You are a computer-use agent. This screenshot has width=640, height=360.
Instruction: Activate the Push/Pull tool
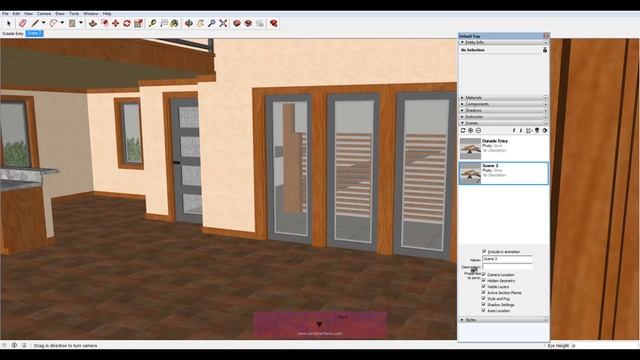point(93,23)
